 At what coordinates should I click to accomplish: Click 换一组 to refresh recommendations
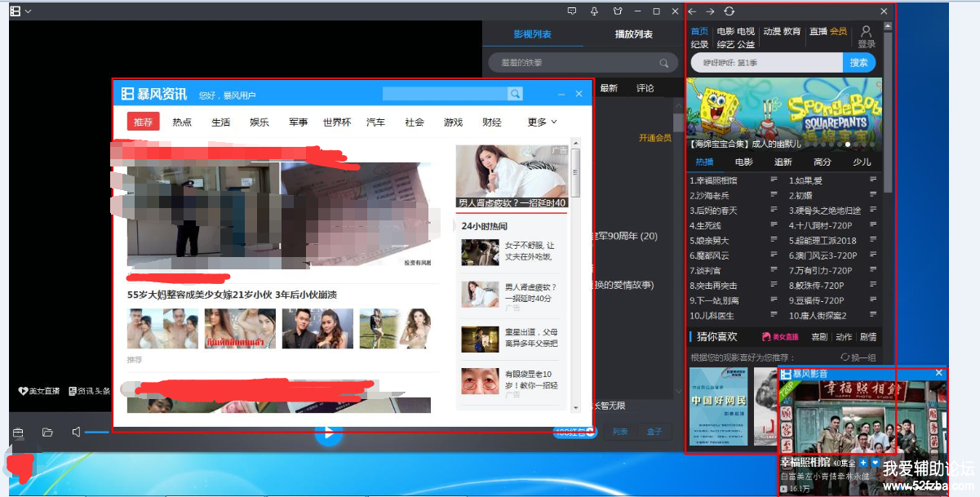pos(858,357)
